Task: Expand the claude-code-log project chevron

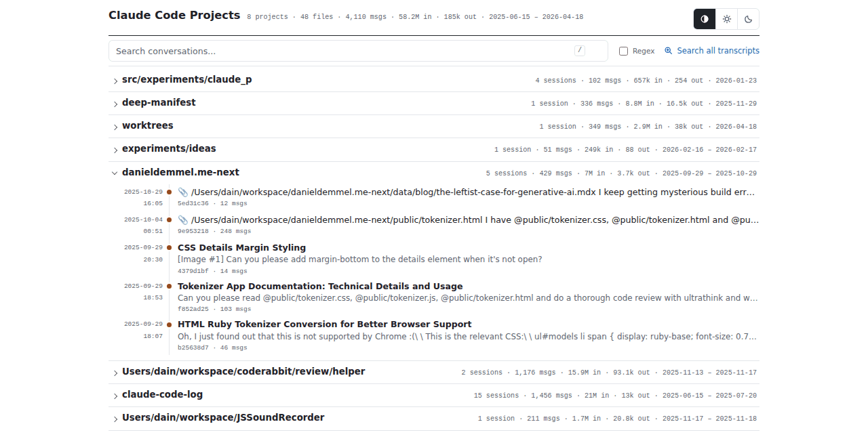Action: pos(115,396)
